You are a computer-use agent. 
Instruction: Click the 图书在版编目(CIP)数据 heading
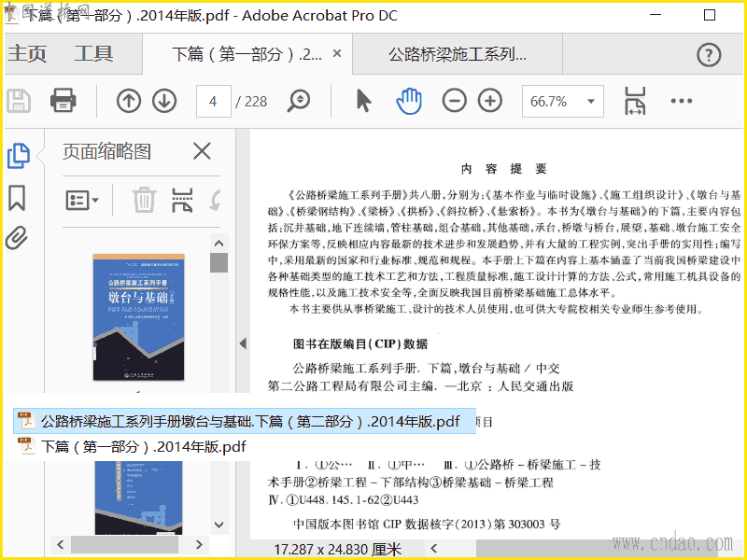click(360, 343)
